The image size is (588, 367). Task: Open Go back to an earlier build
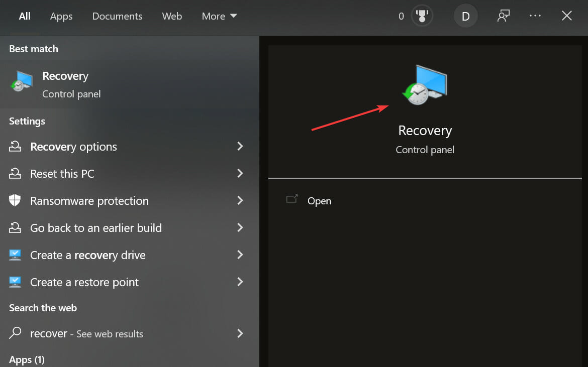(x=129, y=228)
